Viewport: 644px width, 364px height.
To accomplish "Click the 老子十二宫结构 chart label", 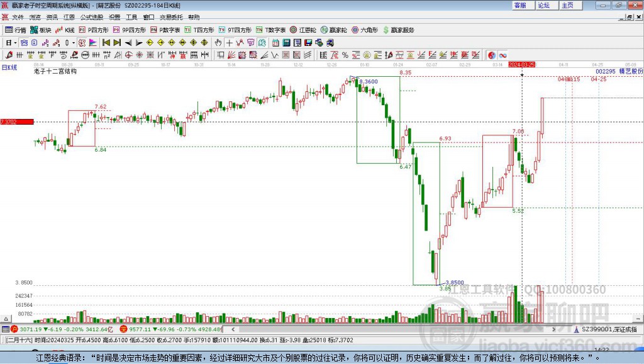I will tap(55, 71).
